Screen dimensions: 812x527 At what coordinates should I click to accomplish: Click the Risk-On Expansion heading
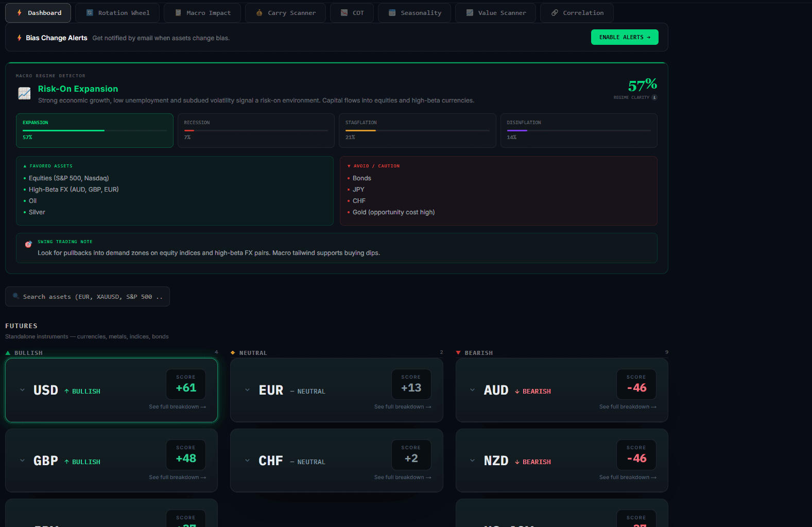78,89
